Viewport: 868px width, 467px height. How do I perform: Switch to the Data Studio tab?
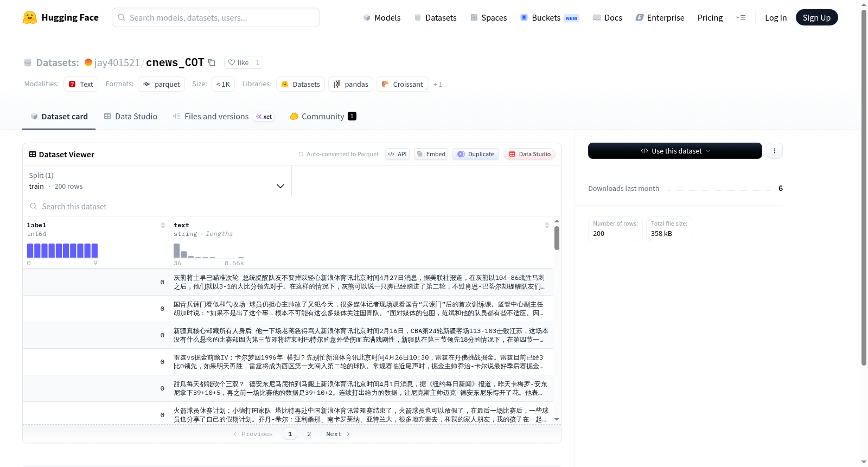pos(131,116)
